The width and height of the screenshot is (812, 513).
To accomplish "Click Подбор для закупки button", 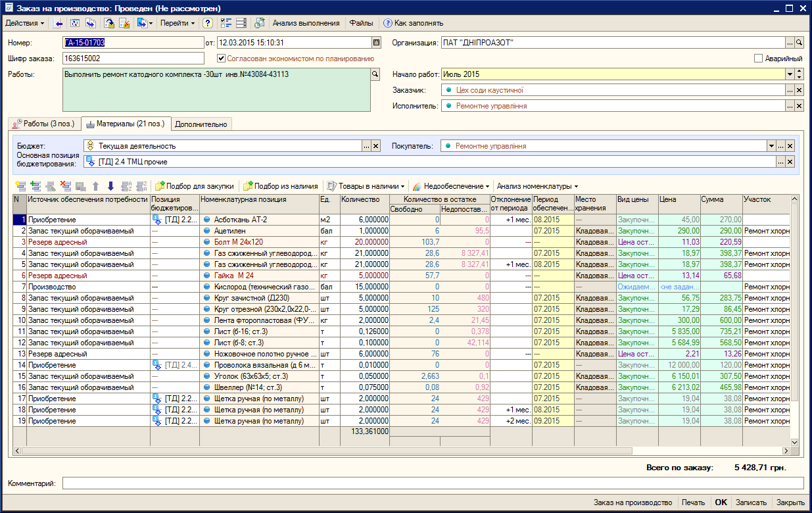I will (195, 186).
